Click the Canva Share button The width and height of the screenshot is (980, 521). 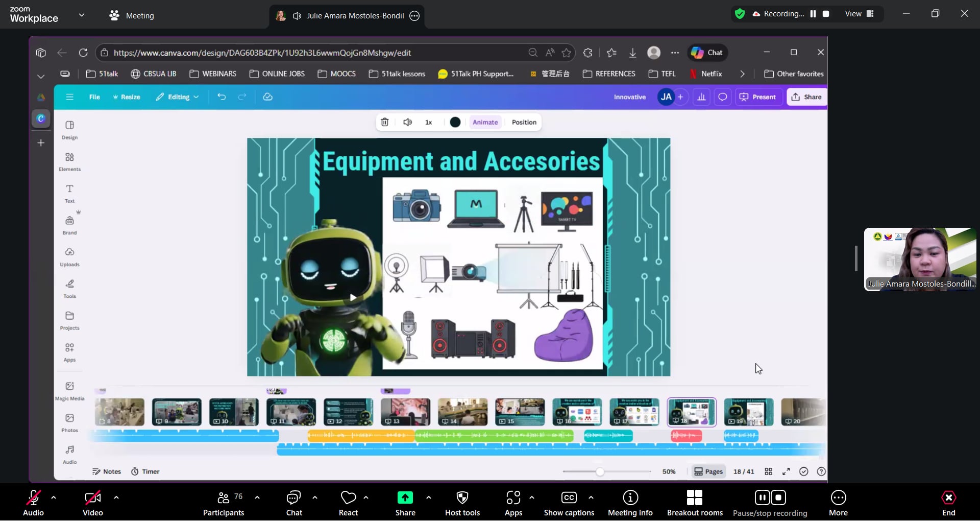[x=806, y=97]
